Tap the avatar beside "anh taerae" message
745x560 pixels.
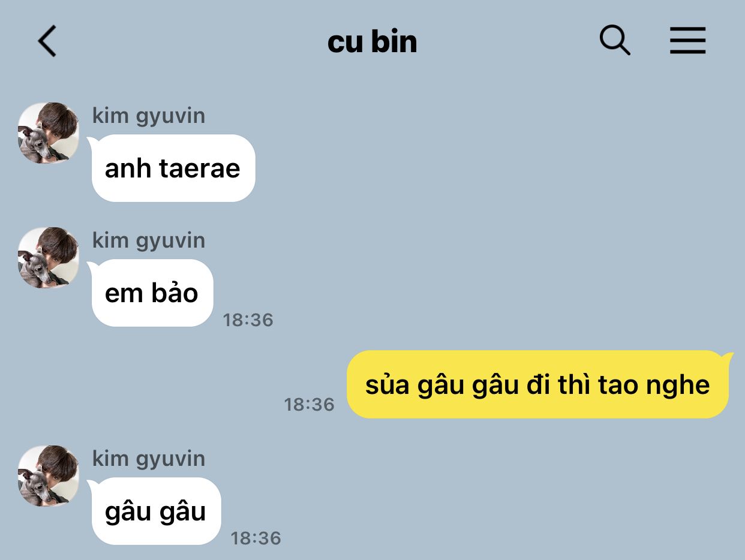(49, 133)
